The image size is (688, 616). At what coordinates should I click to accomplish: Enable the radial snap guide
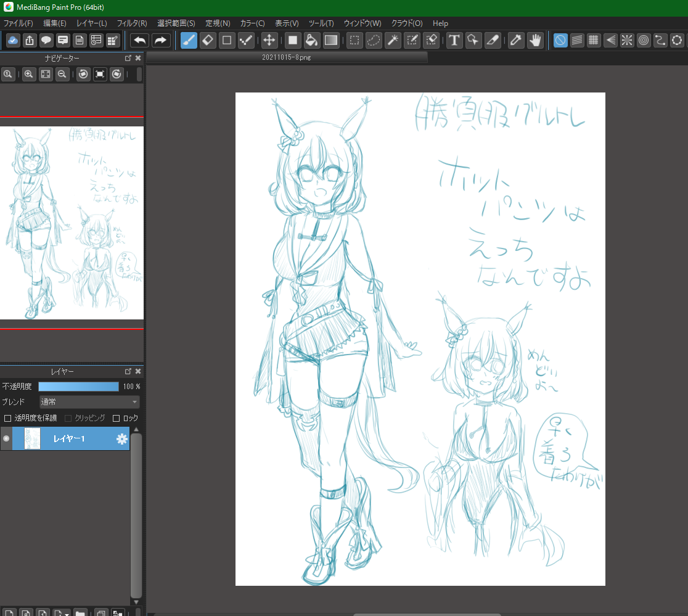[626, 41]
